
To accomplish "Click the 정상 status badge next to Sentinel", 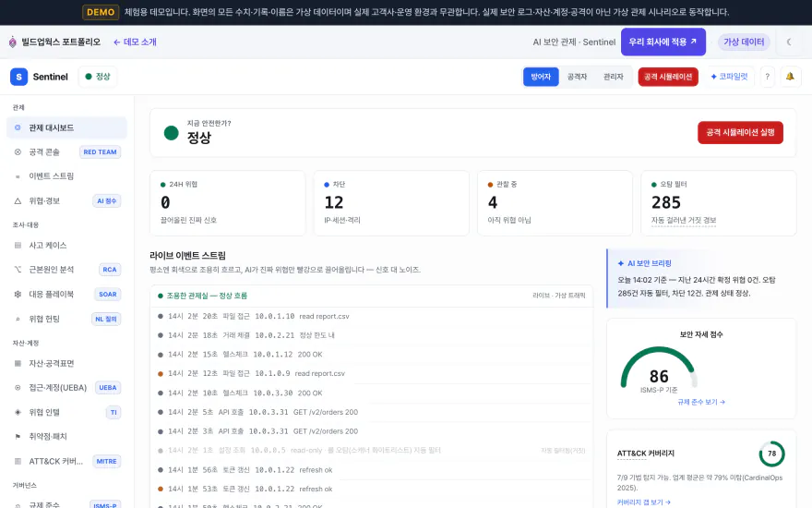I will click(98, 77).
